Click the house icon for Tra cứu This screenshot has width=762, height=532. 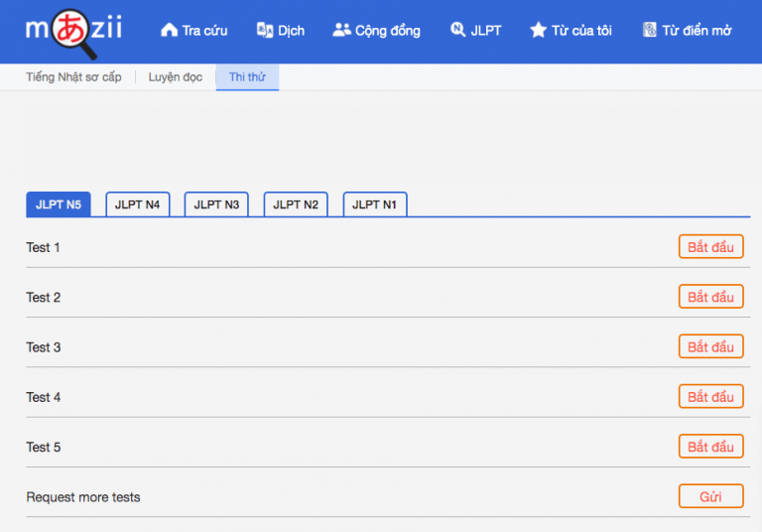pos(169,31)
